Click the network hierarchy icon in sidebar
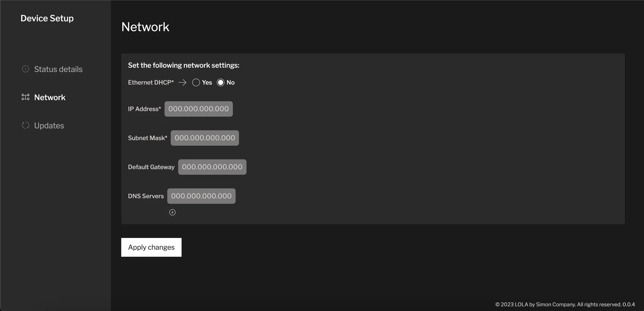644x311 pixels. coord(25,97)
